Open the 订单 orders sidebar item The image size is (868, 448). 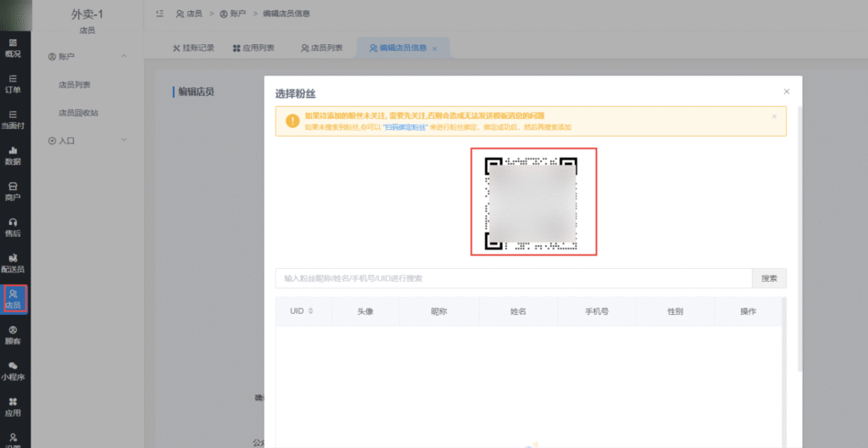pos(13,84)
